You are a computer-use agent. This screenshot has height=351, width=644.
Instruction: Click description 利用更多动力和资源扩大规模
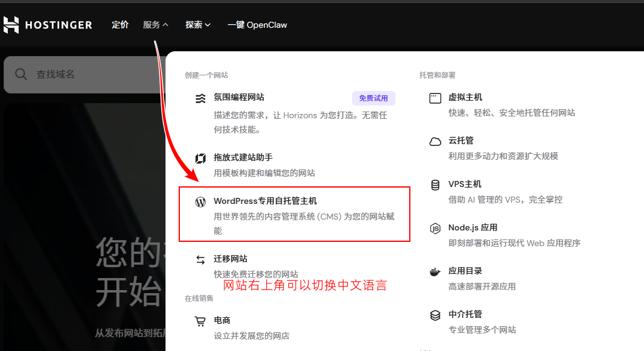pyautogui.click(x=503, y=156)
